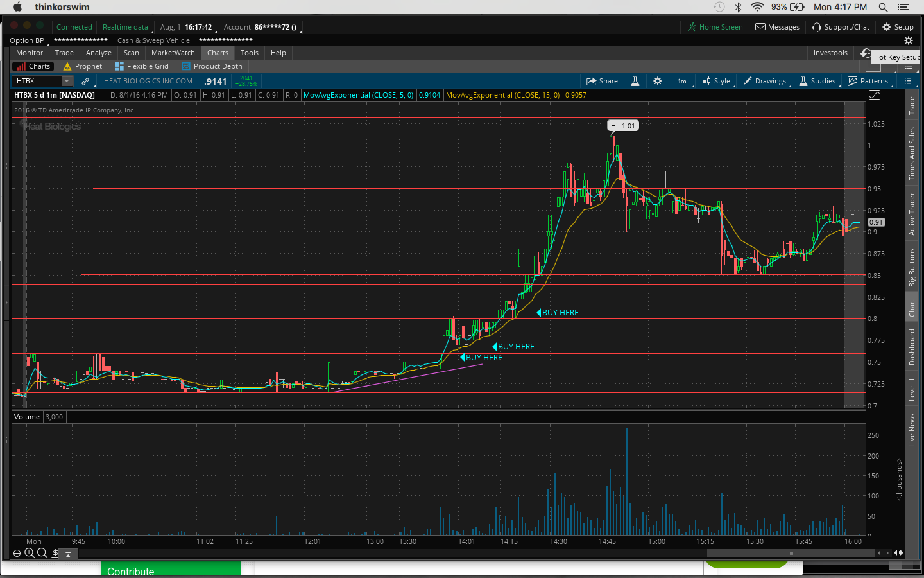Click the Bluetooth menu bar icon

[738, 7]
